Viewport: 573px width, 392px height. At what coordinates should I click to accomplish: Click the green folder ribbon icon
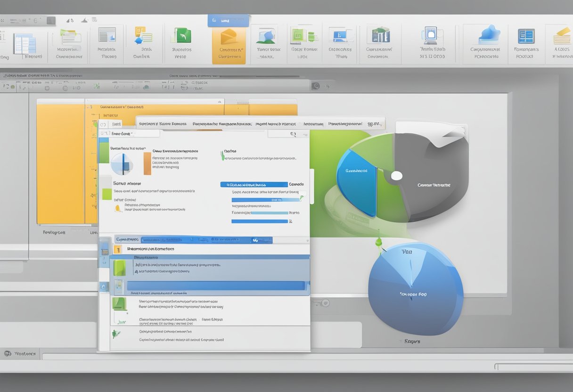(x=69, y=37)
